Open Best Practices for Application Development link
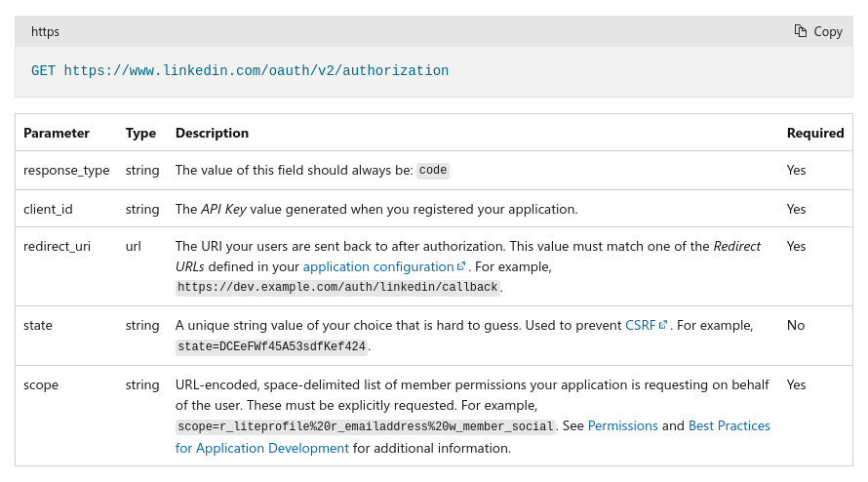The image size is (868, 482). click(729, 425)
